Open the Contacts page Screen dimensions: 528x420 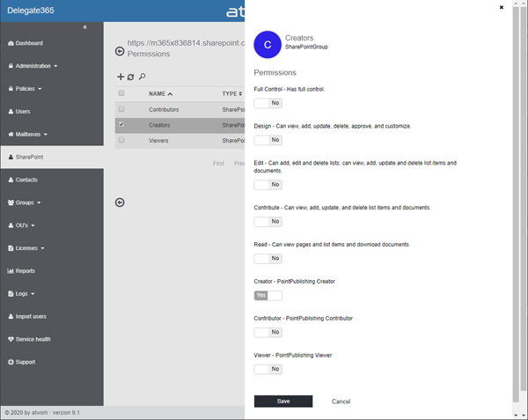click(x=26, y=180)
